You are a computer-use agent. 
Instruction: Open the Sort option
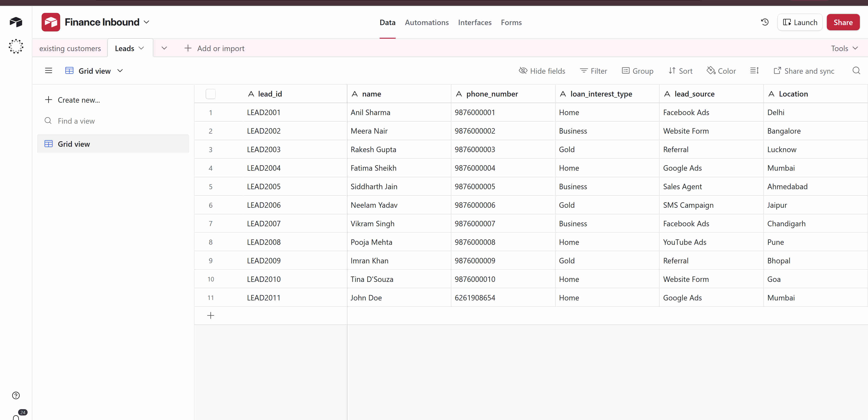(x=680, y=71)
